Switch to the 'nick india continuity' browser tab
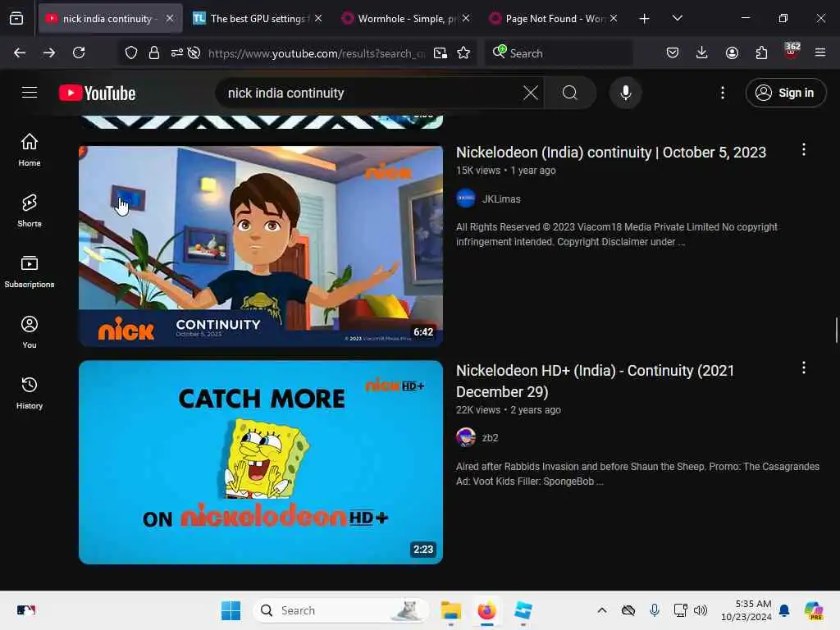The image size is (840, 630). [110, 18]
